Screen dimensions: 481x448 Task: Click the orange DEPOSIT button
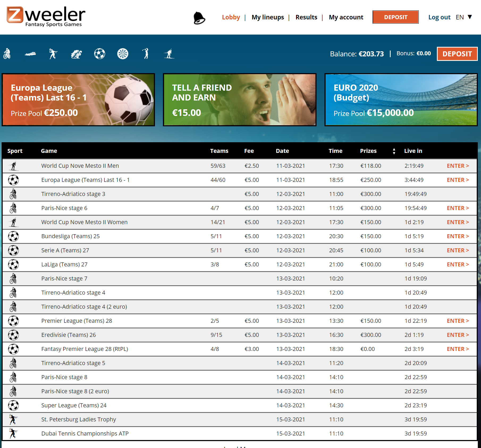(395, 17)
